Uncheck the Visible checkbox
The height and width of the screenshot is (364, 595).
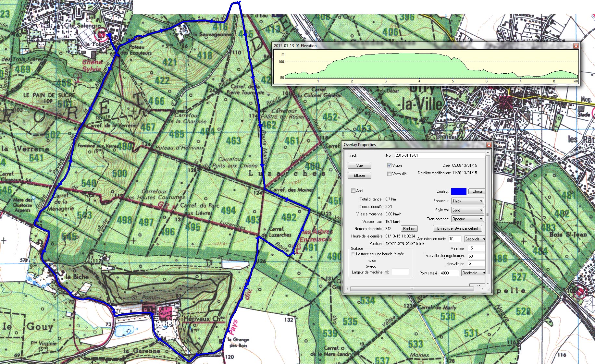click(389, 165)
